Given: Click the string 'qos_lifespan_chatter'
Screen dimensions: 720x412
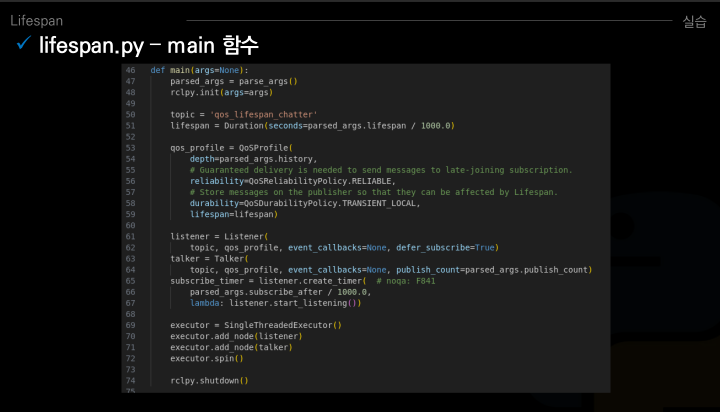Looking at the screenshot, I should tap(264, 114).
